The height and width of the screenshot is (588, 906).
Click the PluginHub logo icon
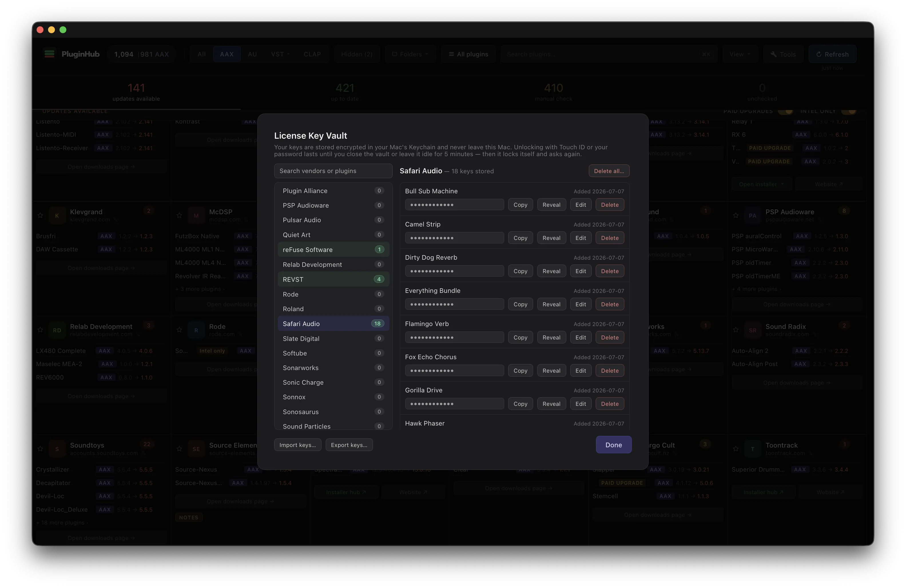pos(49,54)
